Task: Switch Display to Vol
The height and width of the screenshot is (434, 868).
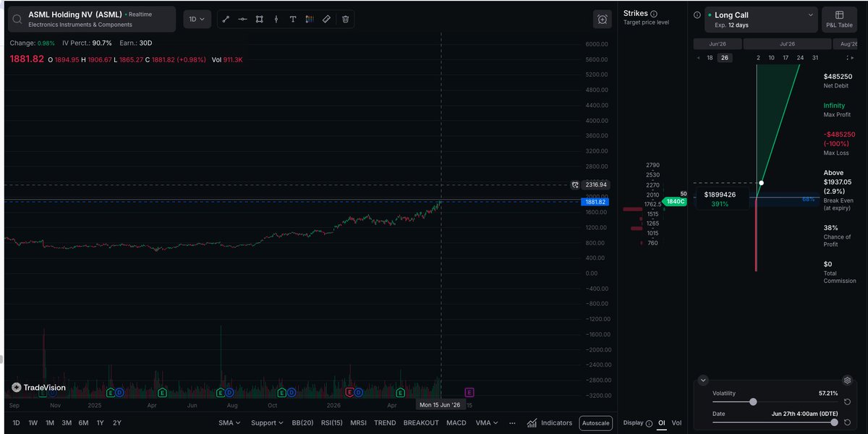Action: (x=676, y=423)
